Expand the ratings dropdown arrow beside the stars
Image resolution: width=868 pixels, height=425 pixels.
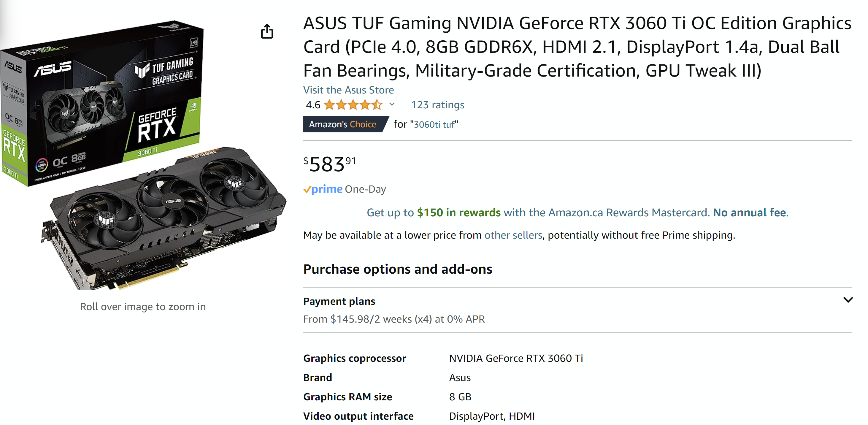tap(392, 105)
